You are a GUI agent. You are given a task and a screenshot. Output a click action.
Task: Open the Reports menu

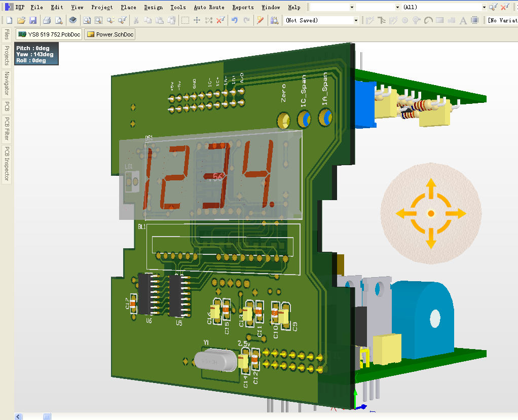click(x=243, y=7)
